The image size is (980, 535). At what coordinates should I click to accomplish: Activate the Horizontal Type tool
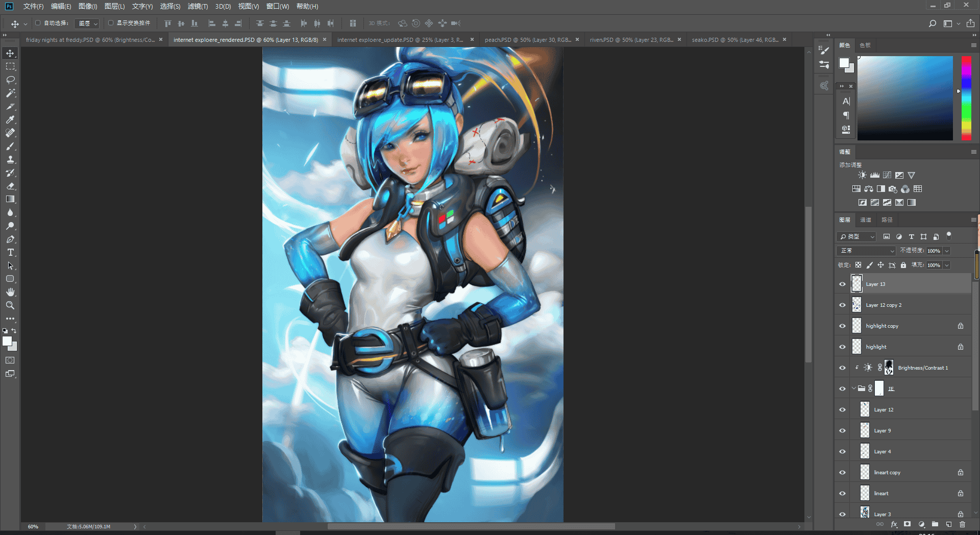point(10,252)
